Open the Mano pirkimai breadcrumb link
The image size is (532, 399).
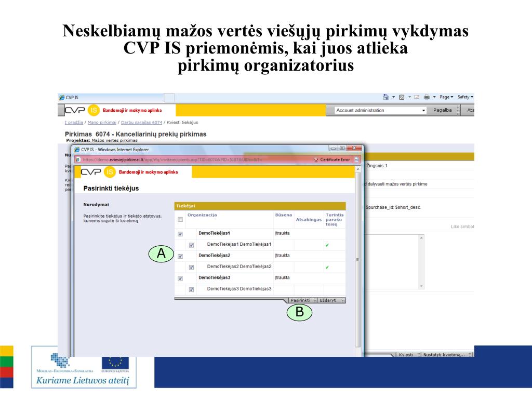click(x=102, y=123)
